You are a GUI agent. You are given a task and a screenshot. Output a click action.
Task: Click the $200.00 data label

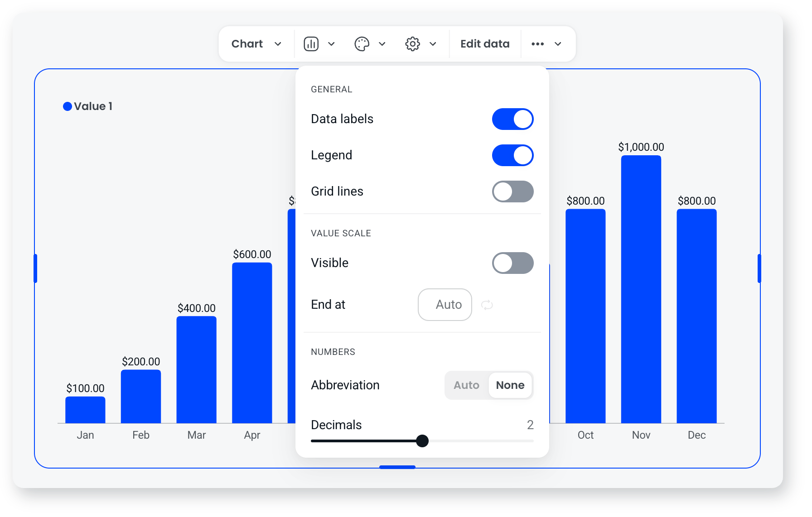(141, 362)
